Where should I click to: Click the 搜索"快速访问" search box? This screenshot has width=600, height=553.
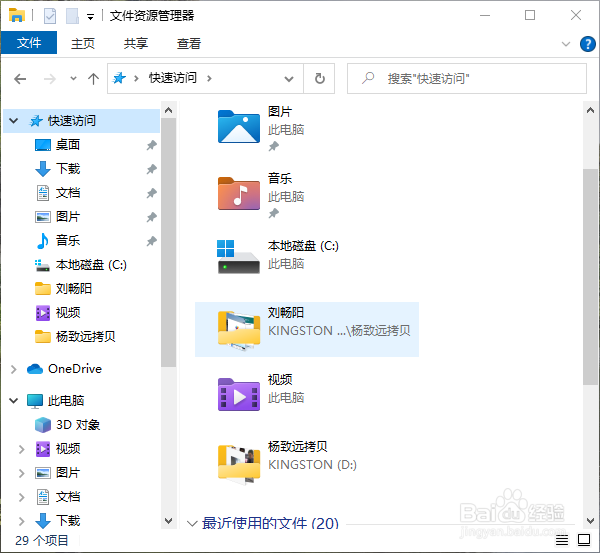tap(466, 79)
